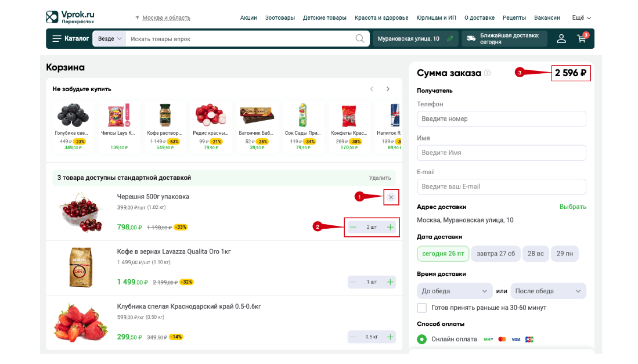Select delivery date завтра 27 сб

pyautogui.click(x=495, y=254)
